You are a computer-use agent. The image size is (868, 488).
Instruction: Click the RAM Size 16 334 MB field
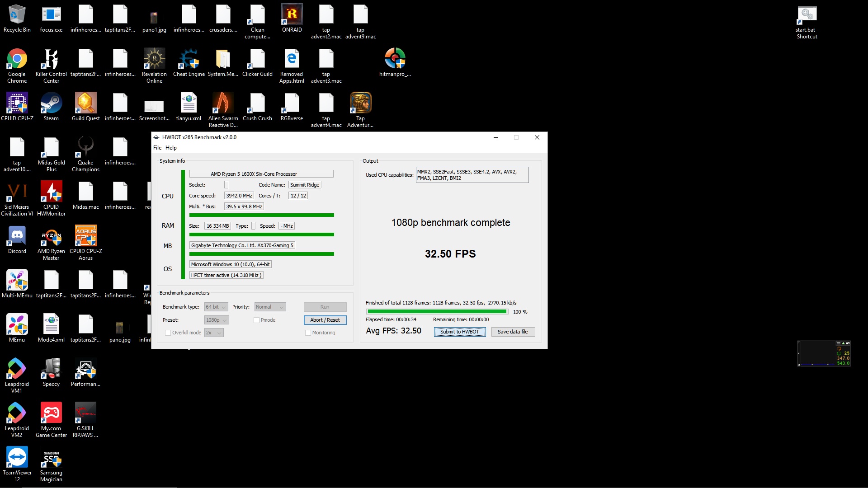pos(218,226)
